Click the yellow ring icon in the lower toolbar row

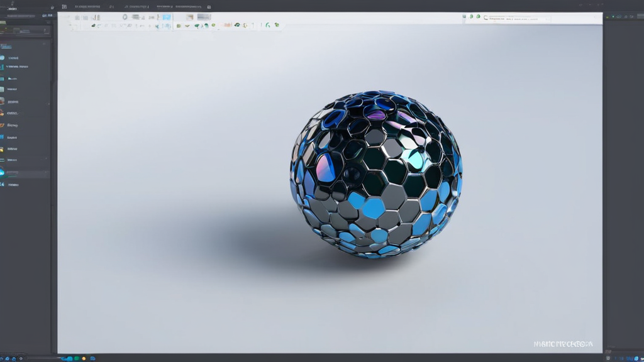(245, 26)
